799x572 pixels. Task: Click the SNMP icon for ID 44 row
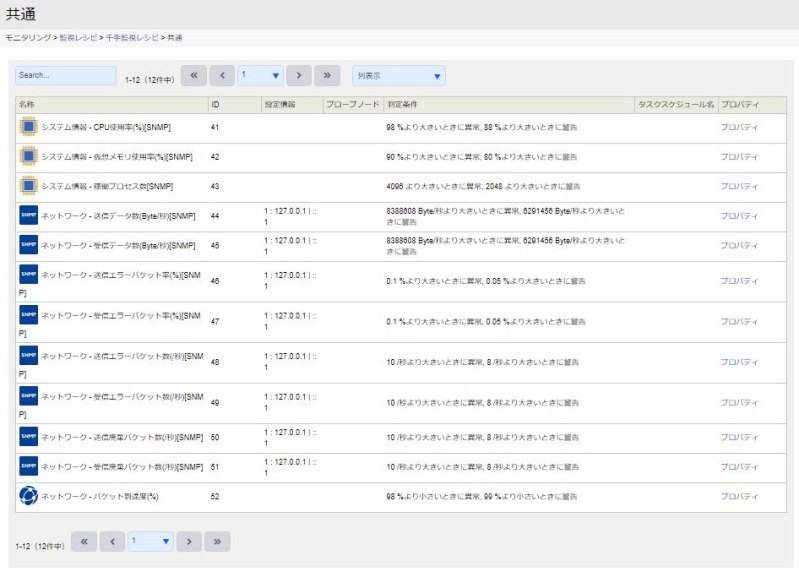[29, 215]
